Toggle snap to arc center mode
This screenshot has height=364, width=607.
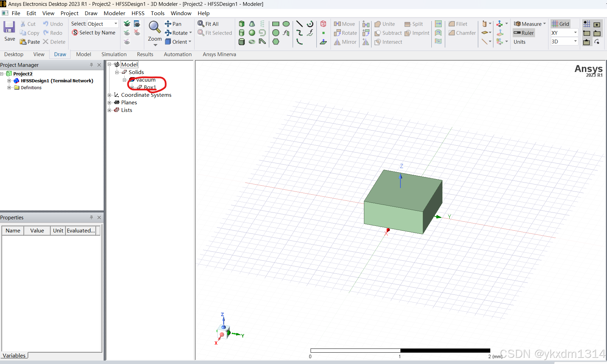click(x=597, y=42)
